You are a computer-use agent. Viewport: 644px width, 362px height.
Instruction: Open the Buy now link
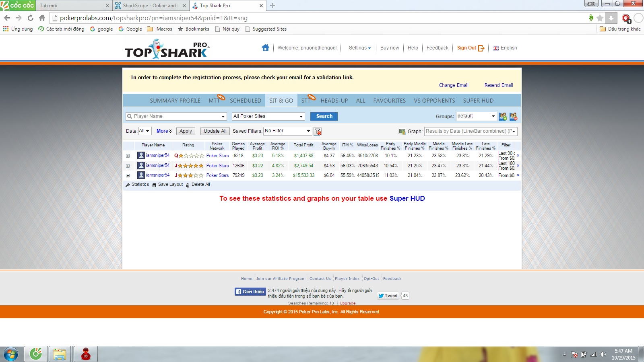pyautogui.click(x=390, y=48)
